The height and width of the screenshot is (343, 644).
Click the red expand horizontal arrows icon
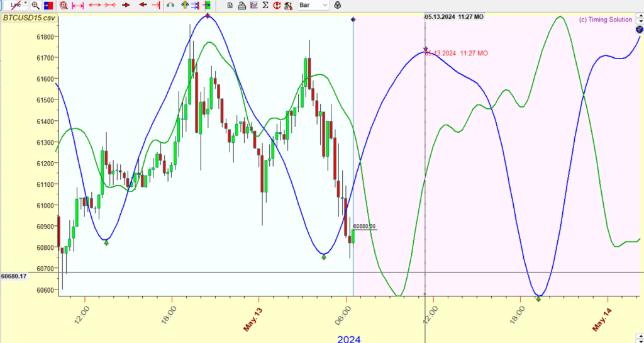coord(94,5)
